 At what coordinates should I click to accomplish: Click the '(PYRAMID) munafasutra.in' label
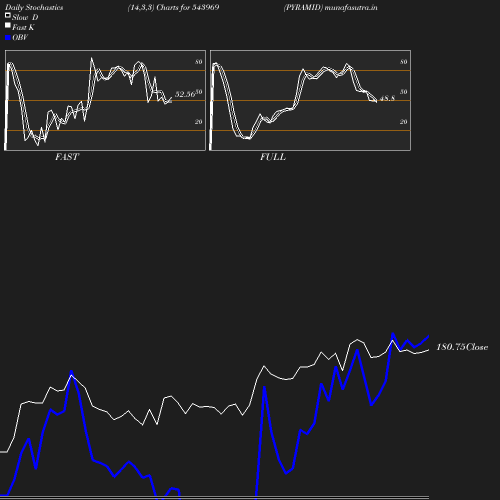tap(330, 7)
